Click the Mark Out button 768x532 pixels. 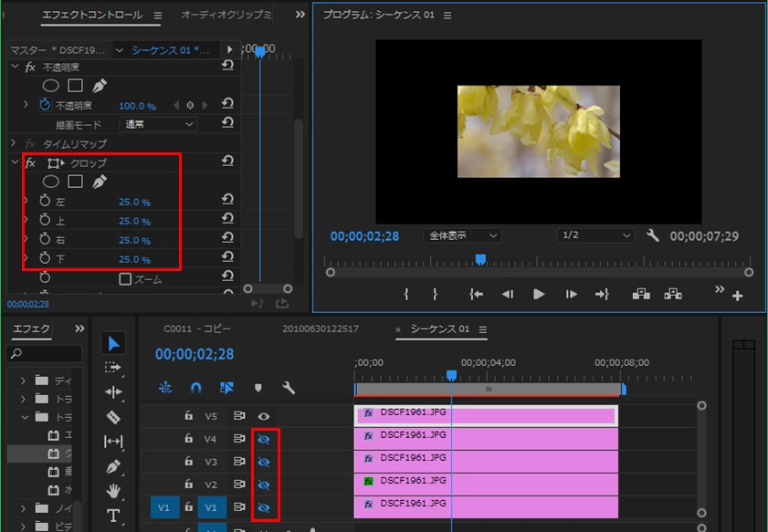435,294
